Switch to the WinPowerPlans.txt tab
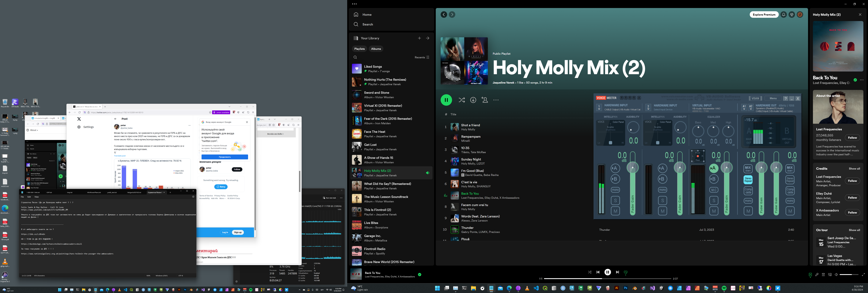This screenshot has width=868, height=293. click(94, 192)
